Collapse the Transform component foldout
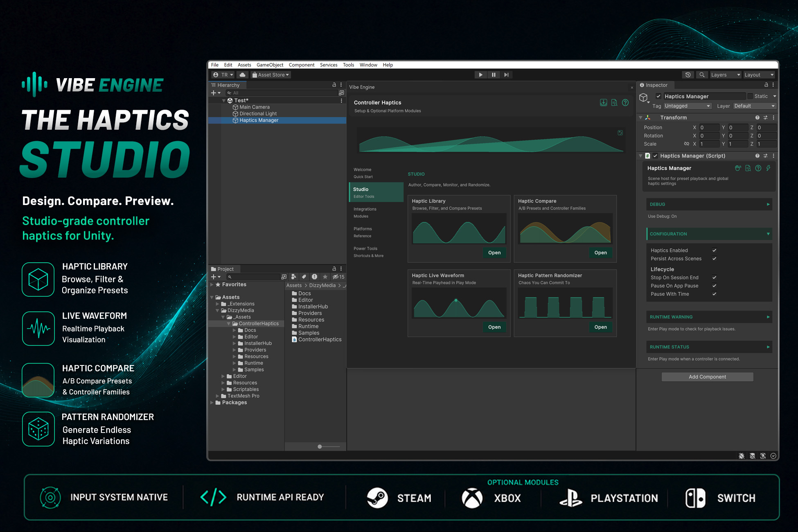 (x=640, y=118)
